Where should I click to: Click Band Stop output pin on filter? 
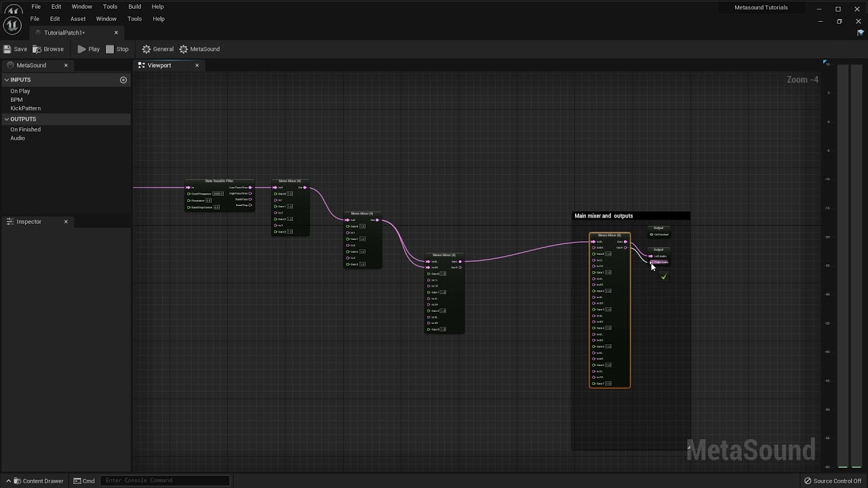250,205
